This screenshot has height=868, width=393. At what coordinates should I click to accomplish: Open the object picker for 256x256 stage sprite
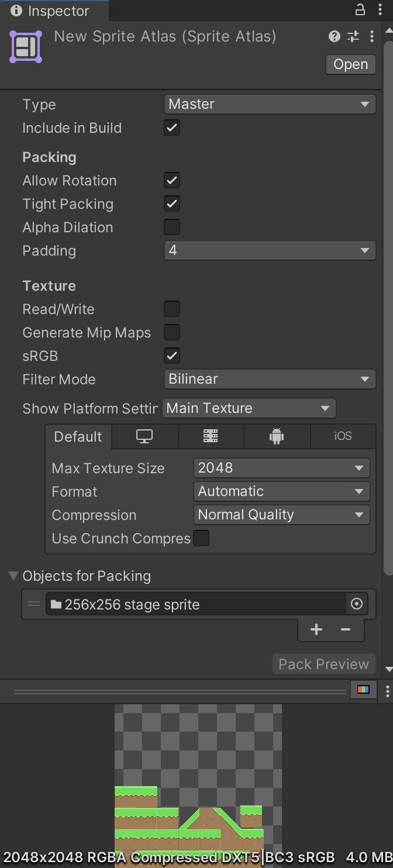(357, 604)
